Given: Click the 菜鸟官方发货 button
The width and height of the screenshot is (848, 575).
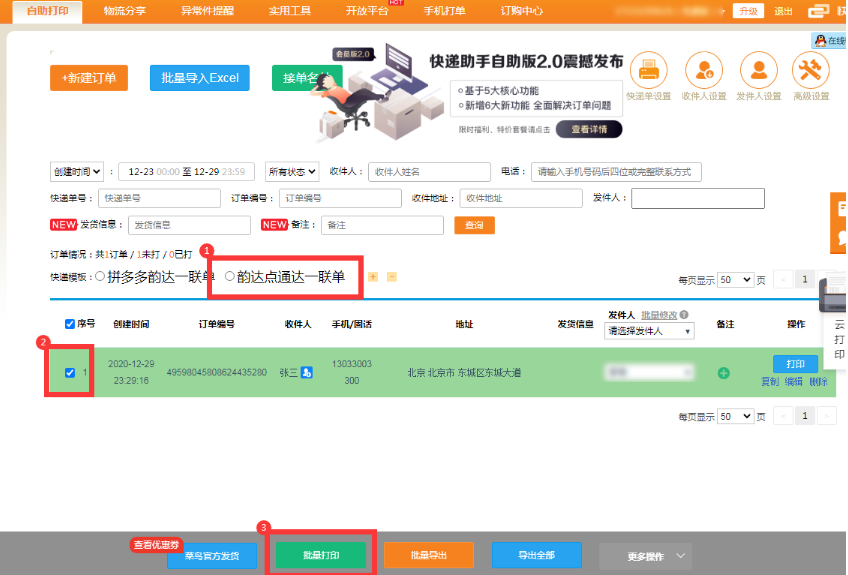Looking at the screenshot, I should click(x=212, y=556).
